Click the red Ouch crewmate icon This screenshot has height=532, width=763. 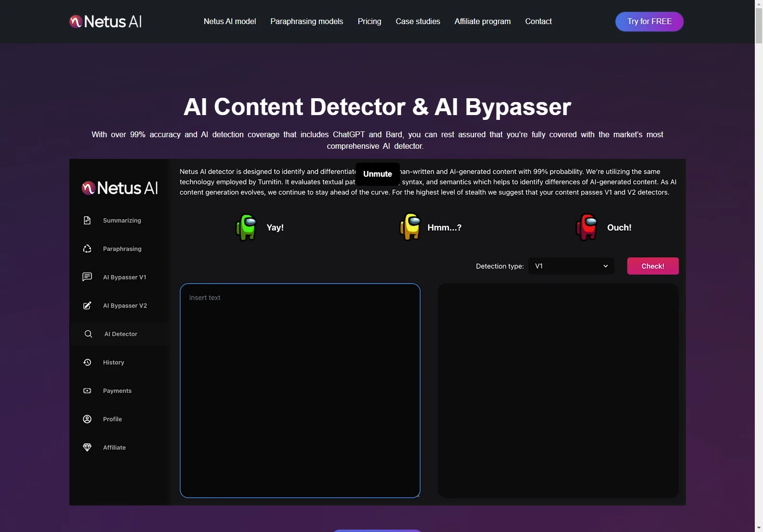pos(587,227)
